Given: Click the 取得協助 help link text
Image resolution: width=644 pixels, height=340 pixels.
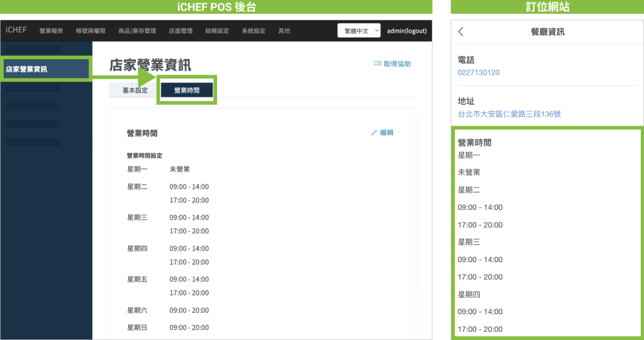Looking at the screenshot, I should point(397,63).
